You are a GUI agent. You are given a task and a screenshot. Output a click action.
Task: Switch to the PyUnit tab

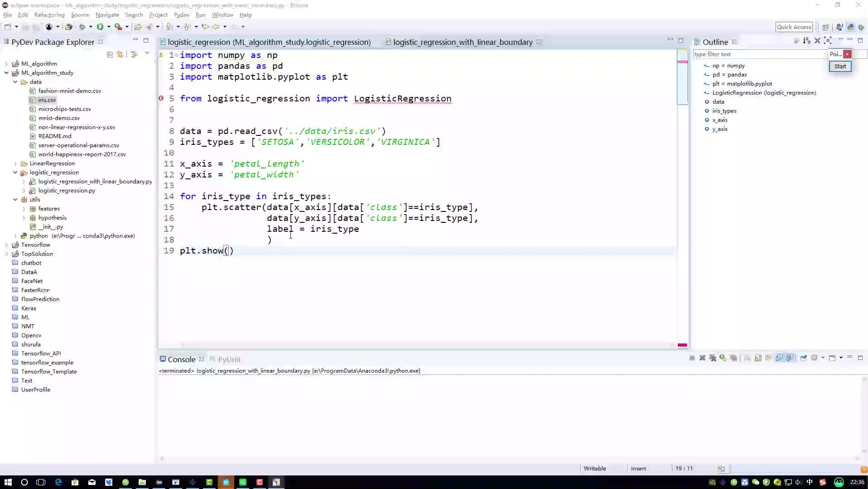[x=226, y=359]
